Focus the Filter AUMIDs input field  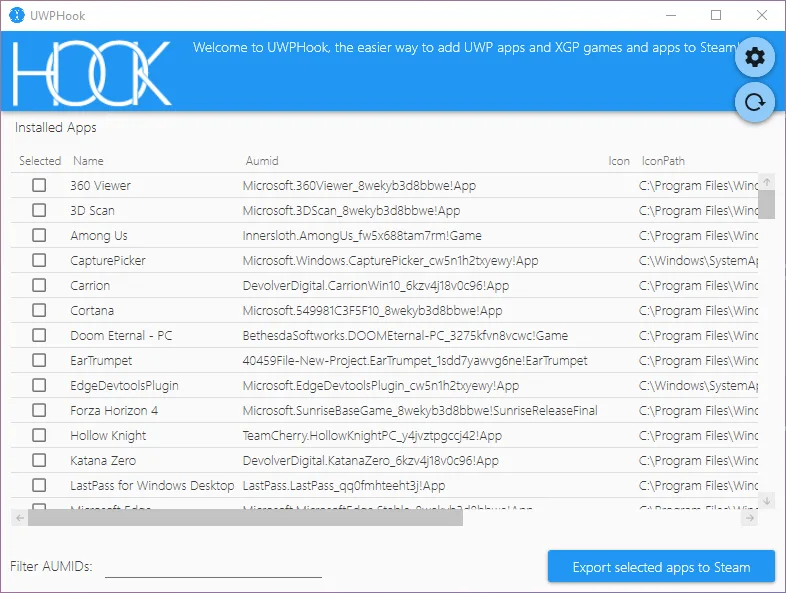(213, 567)
